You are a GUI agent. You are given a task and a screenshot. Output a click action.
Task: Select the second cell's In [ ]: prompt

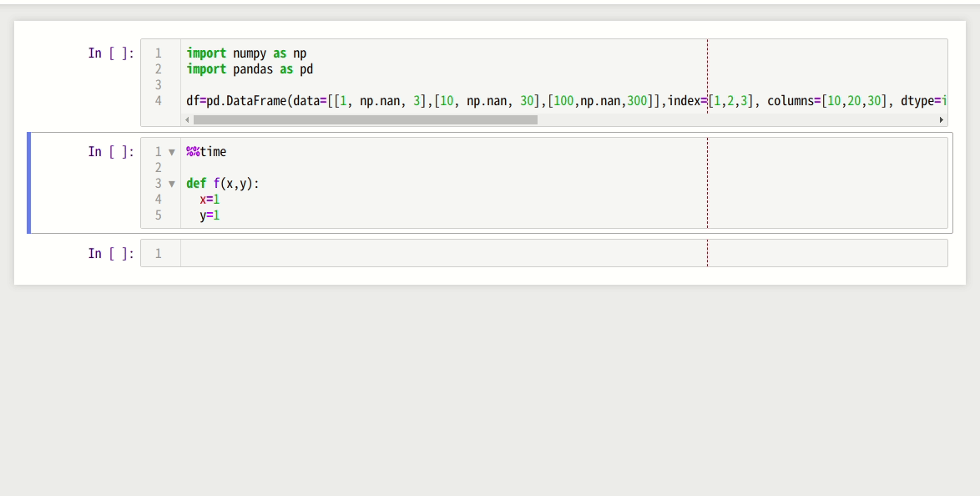[x=111, y=152]
